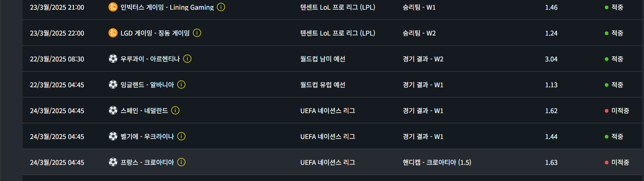Click 월드컵 유럽 예선 league name
This screenshot has width=644, height=181.
[x=322, y=85]
